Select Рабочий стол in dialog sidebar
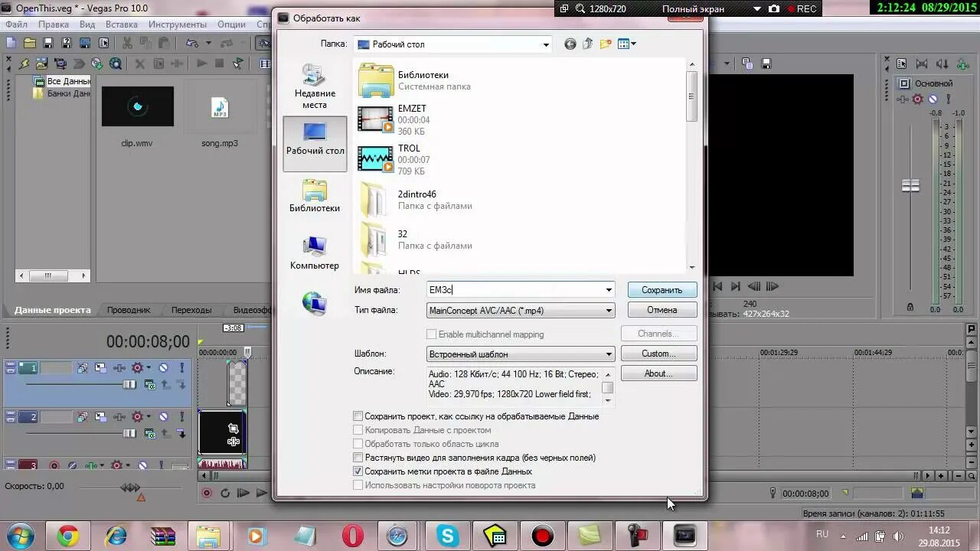 click(315, 143)
